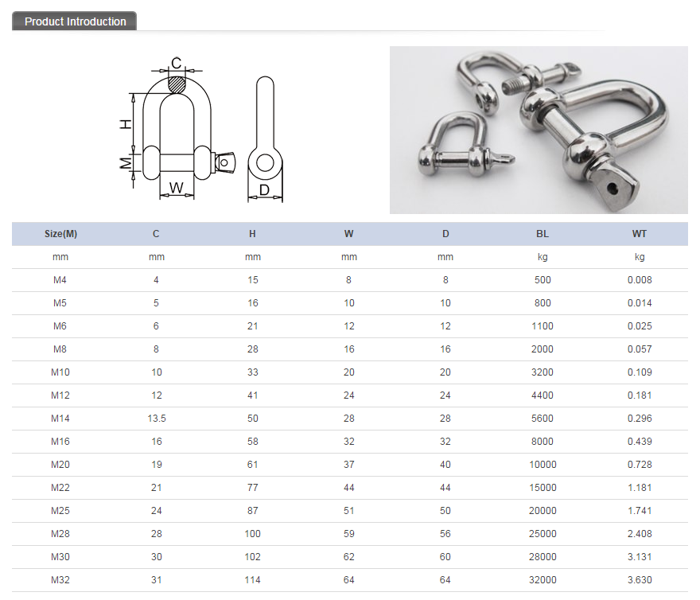700x600 pixels.
Task: Select the M10 size cell
Action: pos(60,372)
